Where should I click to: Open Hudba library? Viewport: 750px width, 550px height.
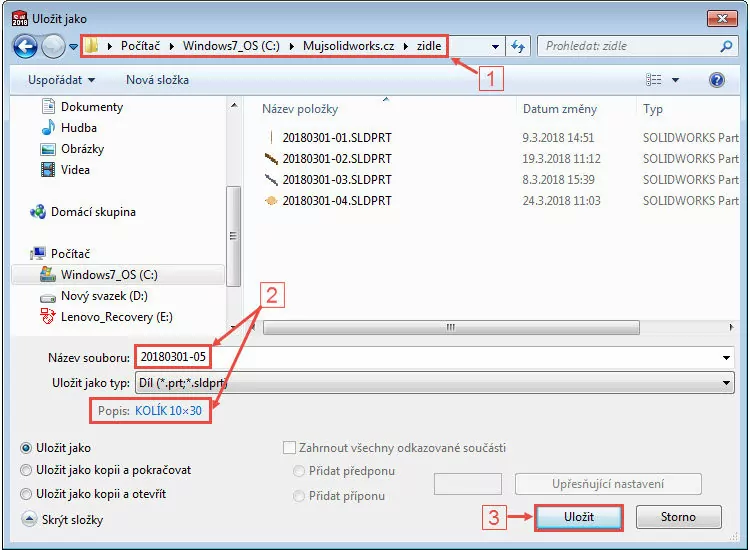[79, 128]
